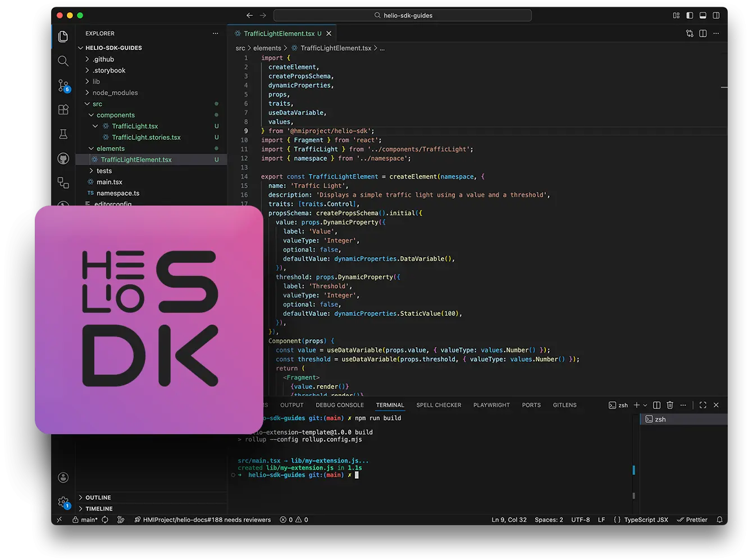The image size is (748, 560).
Task: Toggle the secondary sidebar layout button
Action: [716, 16]
